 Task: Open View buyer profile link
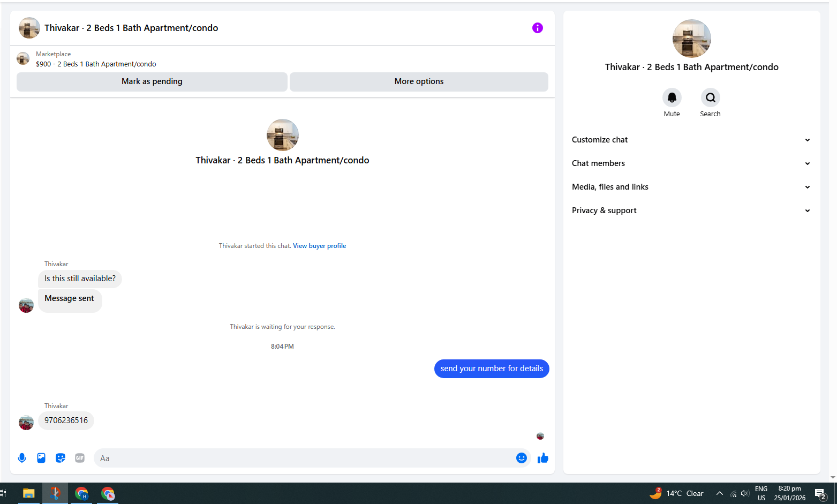[319, 246]
